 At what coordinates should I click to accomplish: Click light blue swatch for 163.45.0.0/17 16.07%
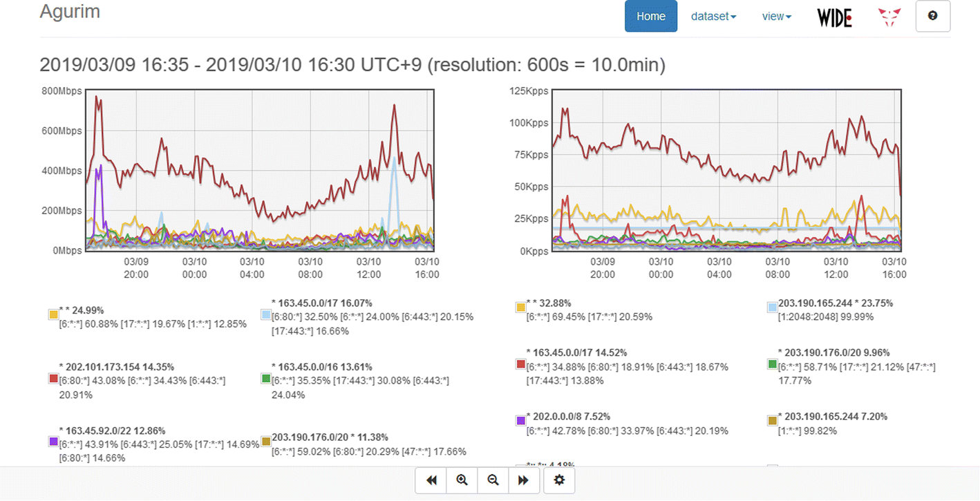point(265,314)
